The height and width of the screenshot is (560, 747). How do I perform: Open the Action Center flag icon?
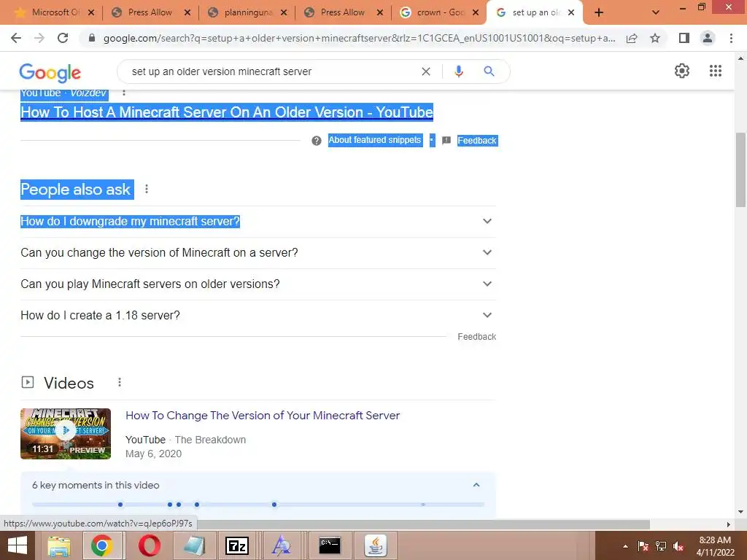click(x=643, y=546)
